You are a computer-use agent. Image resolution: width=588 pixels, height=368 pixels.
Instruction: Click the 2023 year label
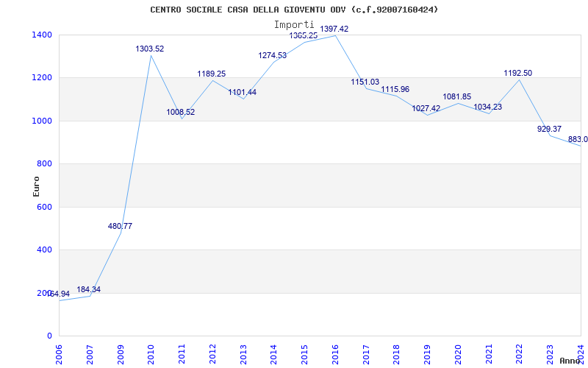pos(550,355)
